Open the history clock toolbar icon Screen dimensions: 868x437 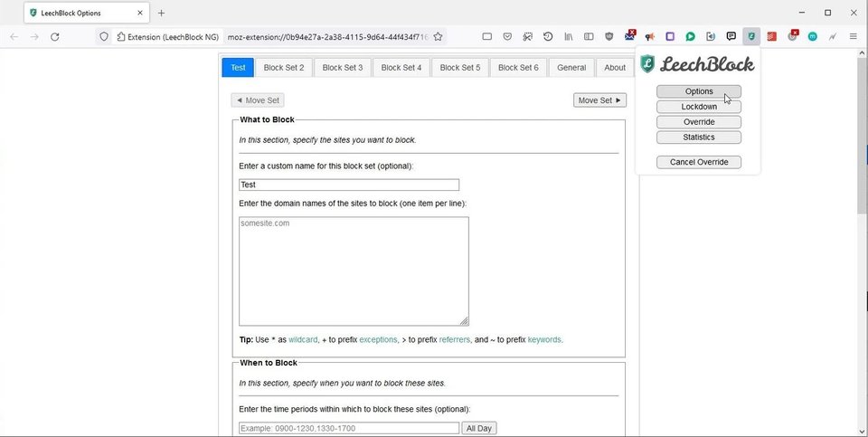pos(548,36)
